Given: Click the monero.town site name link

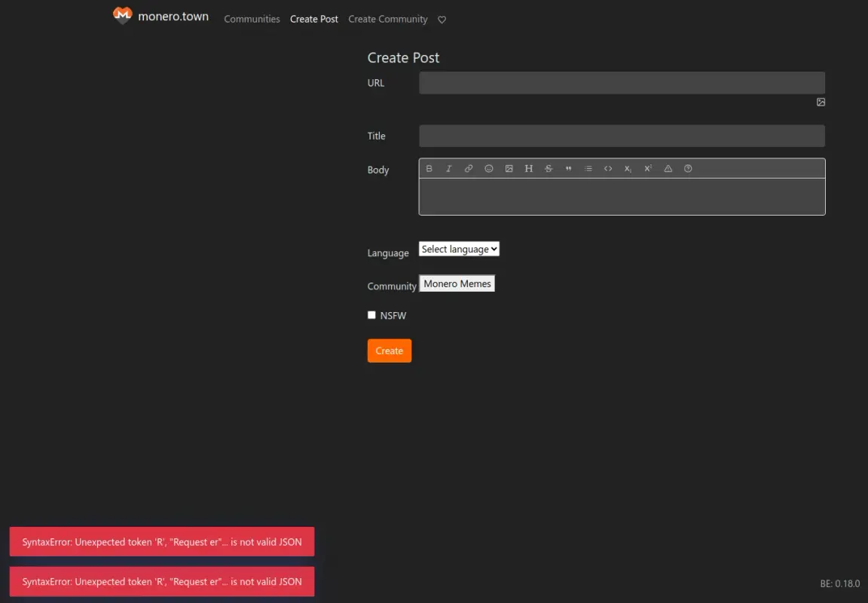Looking at the screenshot, I should pyautogui.click(x=173, y=17).
